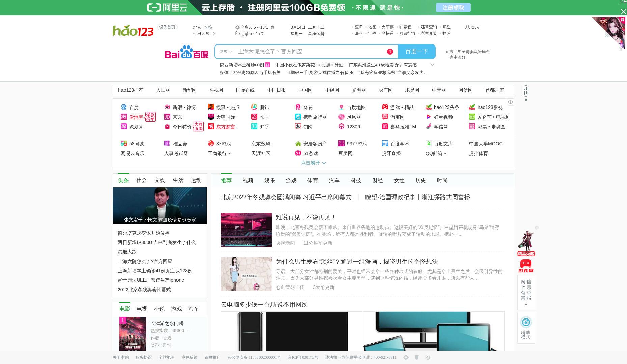Click the 辅助模式 accessibility icon
This screenshot has height=364, width=627.
526,323
